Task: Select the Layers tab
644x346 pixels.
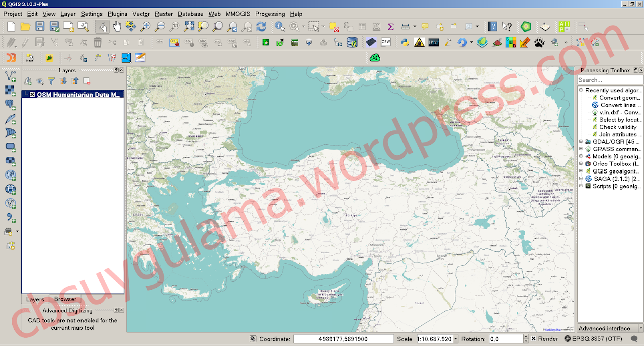Action: click(35, 299)
